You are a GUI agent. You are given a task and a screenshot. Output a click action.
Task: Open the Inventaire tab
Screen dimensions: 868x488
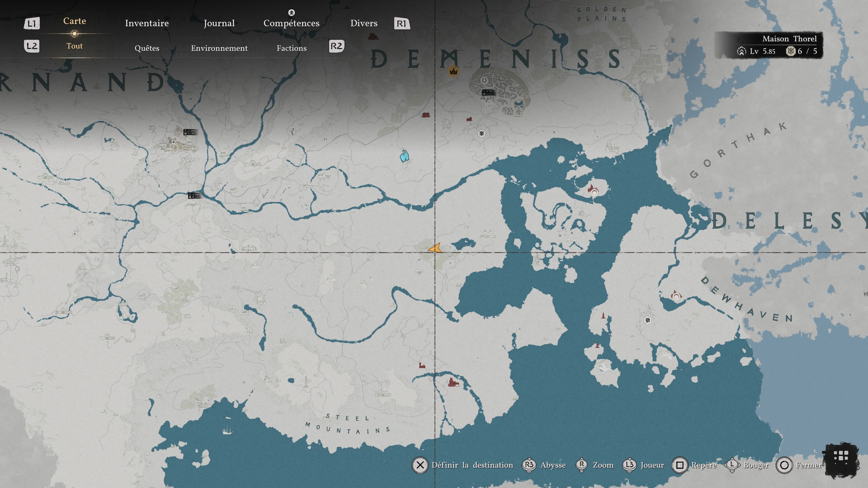point(146,23)
